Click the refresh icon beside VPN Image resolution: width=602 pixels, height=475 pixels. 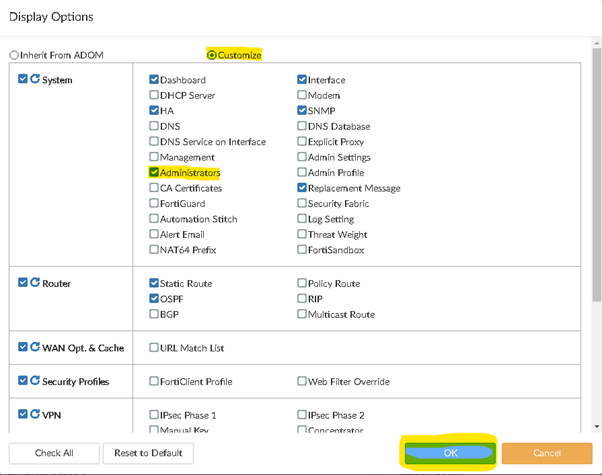pos(35,413)
